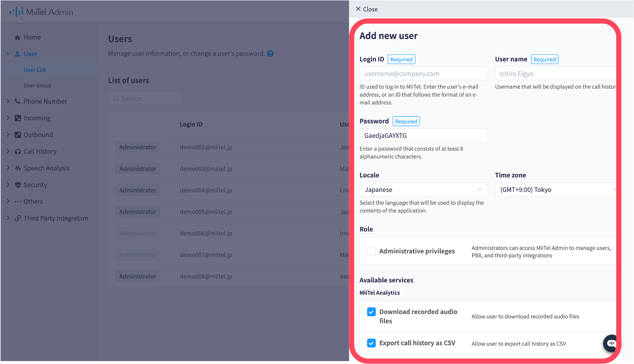Click greyed Administrator badge for demo007@miitel.jp
This screenshot has width=634, height=364.
coord(138,255)
